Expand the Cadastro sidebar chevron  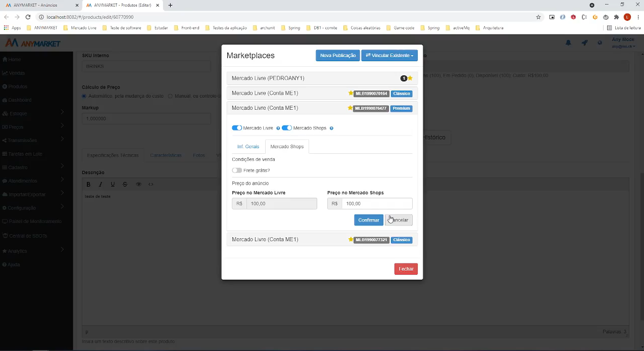62,166
